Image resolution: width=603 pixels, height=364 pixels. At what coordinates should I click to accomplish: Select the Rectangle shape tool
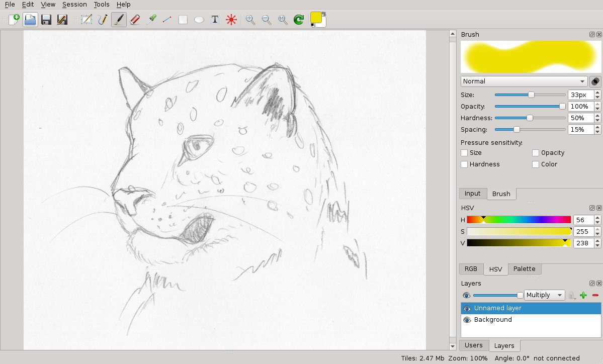pyautogui.click(x=183, y=20)
